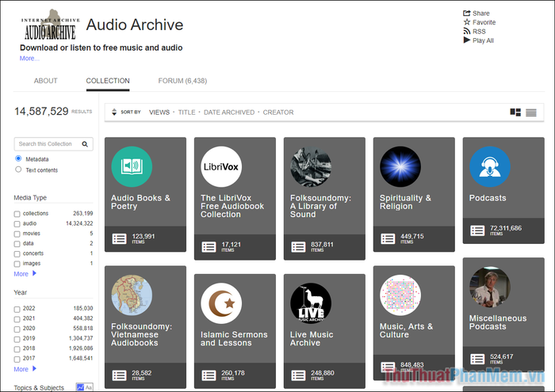Check the 2021 year filter
555x392 pixels.
point(17,319)
